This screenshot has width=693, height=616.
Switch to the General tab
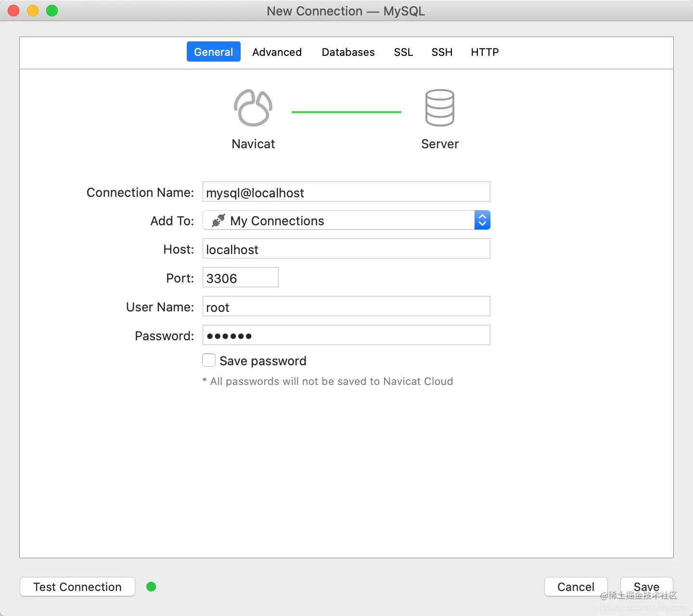tap(214, 52)
